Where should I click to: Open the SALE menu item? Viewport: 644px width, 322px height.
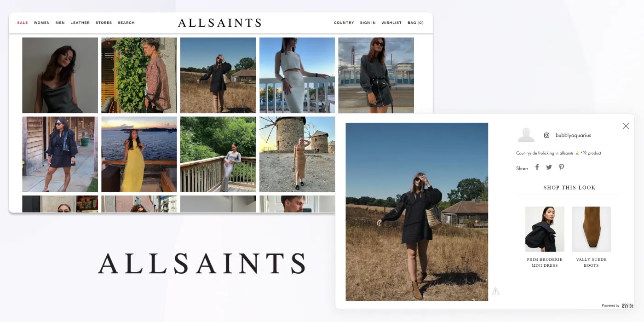23,23
